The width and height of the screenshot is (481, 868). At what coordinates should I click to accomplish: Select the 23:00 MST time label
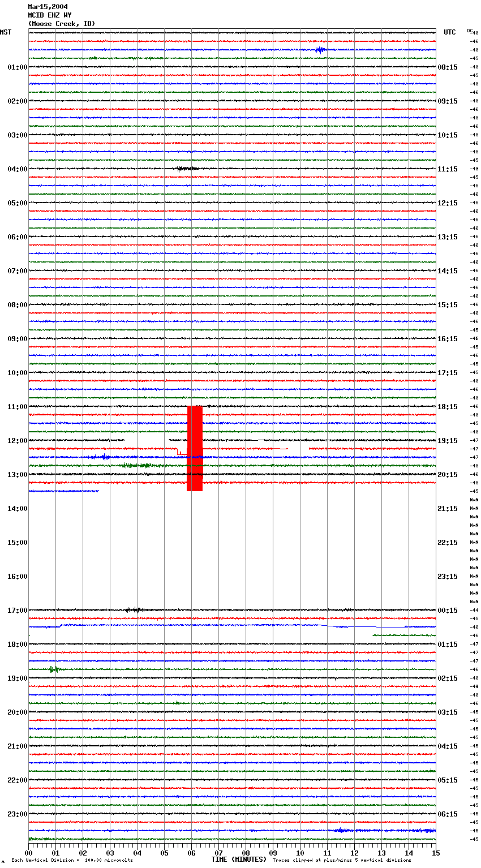tap(18, 814)
